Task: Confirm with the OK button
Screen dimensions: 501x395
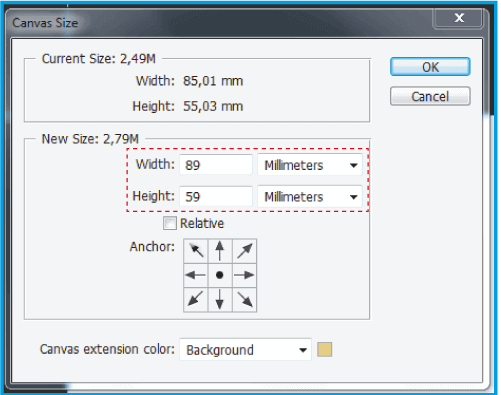Action: tap(430, 67)
